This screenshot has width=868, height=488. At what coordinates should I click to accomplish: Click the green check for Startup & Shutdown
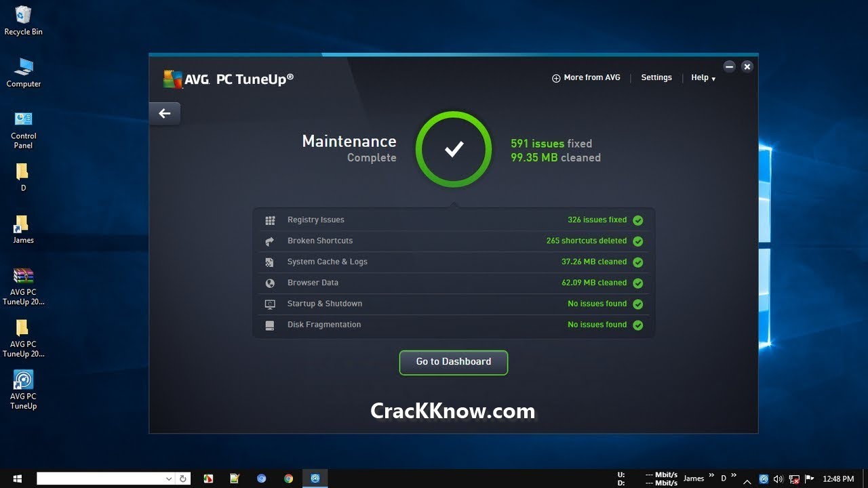638,304
